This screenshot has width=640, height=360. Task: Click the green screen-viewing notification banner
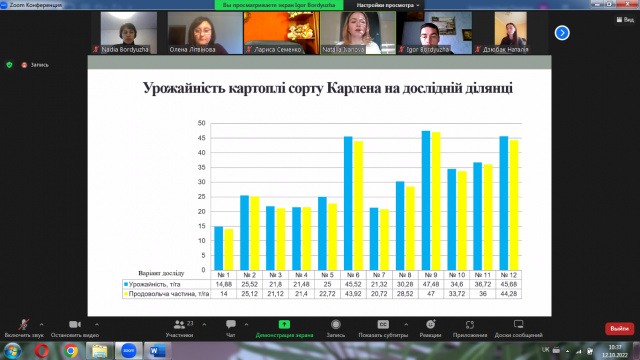click(279, 5)
